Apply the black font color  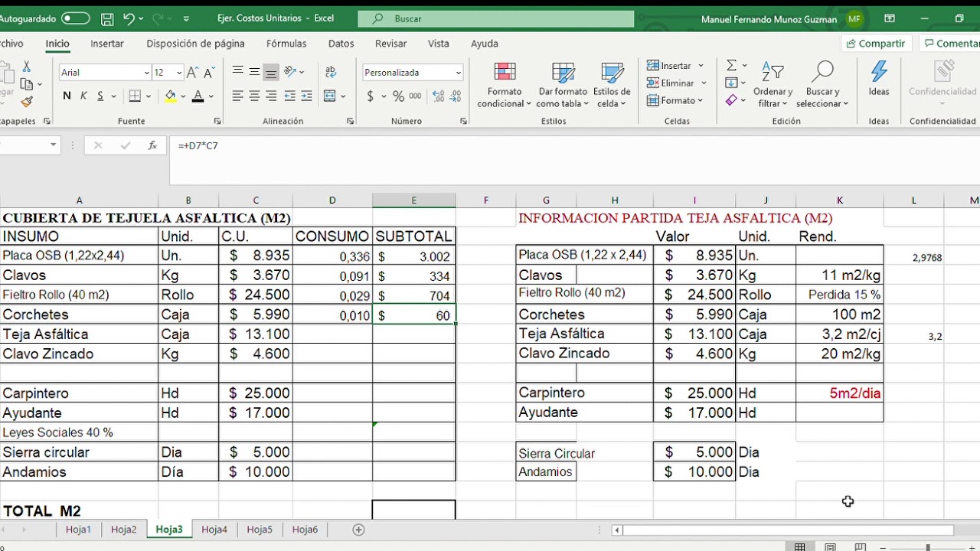198,96
